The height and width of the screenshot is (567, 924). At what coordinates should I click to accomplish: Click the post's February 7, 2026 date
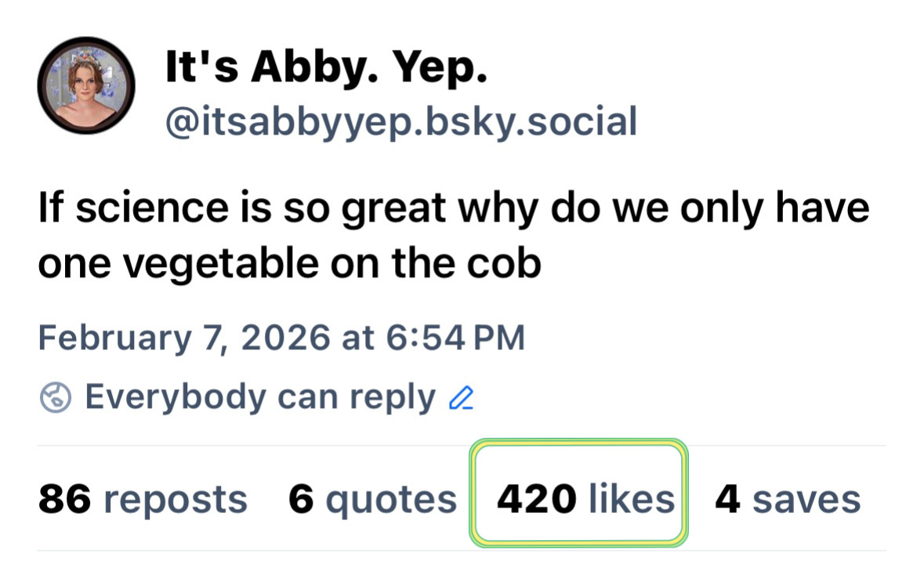[x=183, y=338]
